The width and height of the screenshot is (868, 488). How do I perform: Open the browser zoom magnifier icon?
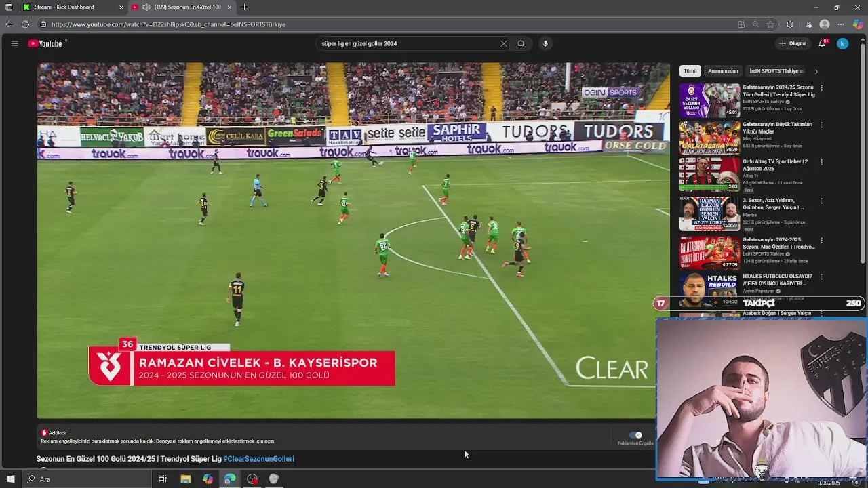pos(755,24)
